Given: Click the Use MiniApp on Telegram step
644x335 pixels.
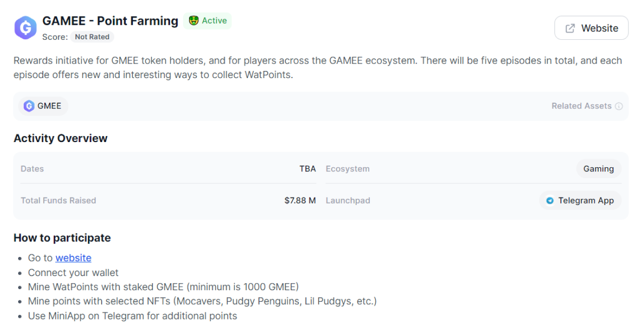Looking at the screenshot, I should [x=132, y=316].
